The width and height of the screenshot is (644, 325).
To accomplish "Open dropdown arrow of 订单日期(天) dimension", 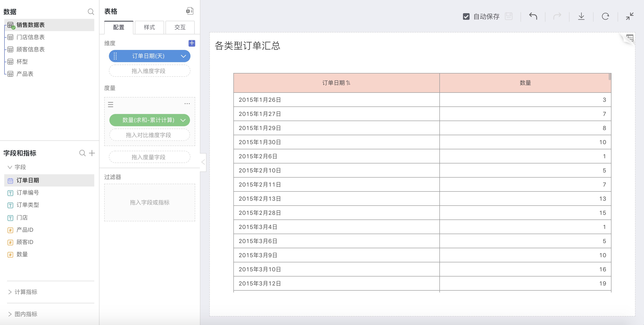I will [183, 56].
